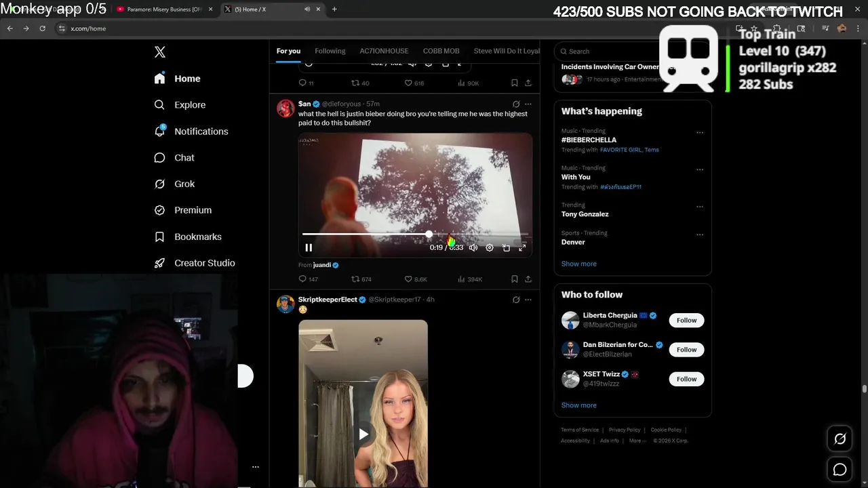Bookmark $an's post
Image resolution: width=868 pixels, height=488 pixels.
(x=515, y=279)
